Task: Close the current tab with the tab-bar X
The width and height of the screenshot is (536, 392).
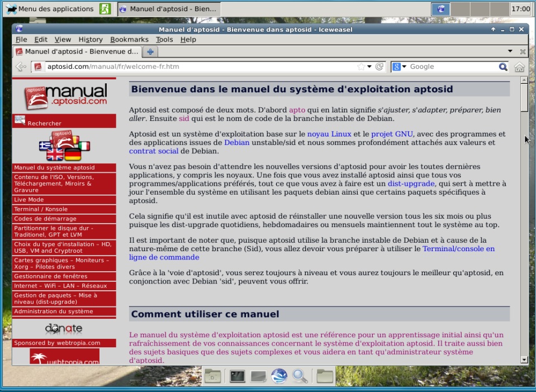Action: pos(523,51)
